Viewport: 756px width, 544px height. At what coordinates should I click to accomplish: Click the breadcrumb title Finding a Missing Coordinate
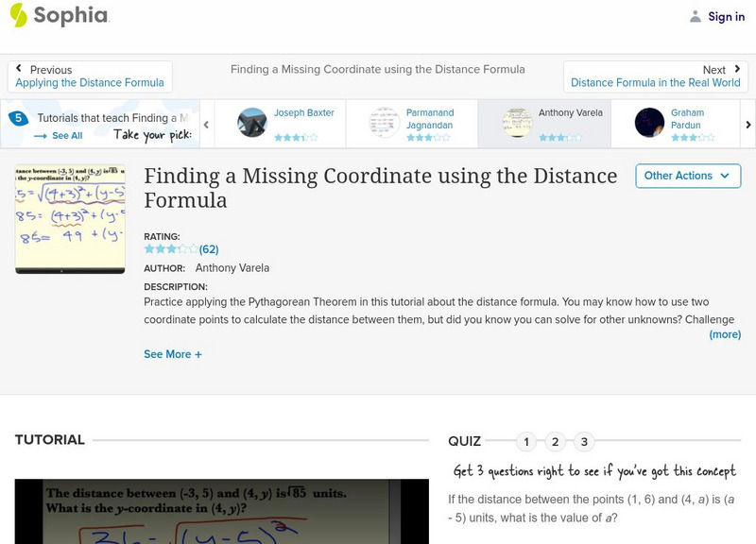(x=377, y=69)
